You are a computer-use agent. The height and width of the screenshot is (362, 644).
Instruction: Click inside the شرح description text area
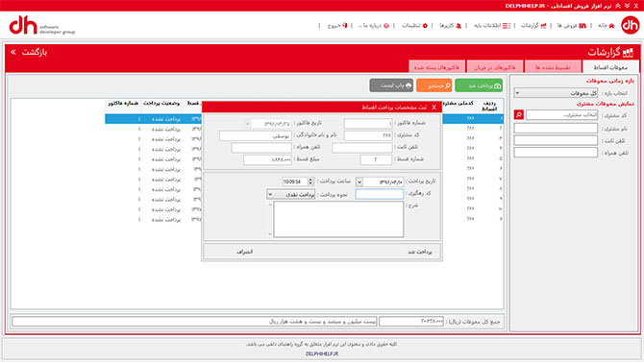[x=338, y=219]
